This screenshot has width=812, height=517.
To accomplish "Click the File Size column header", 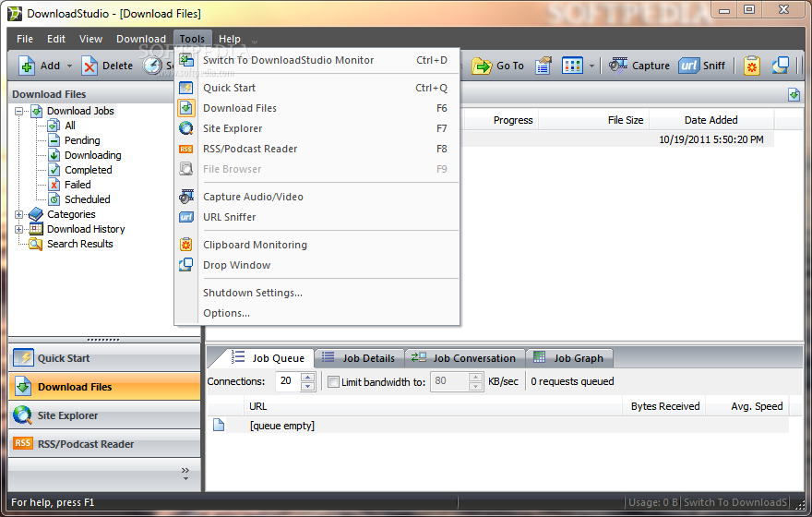I will point(594,120).
